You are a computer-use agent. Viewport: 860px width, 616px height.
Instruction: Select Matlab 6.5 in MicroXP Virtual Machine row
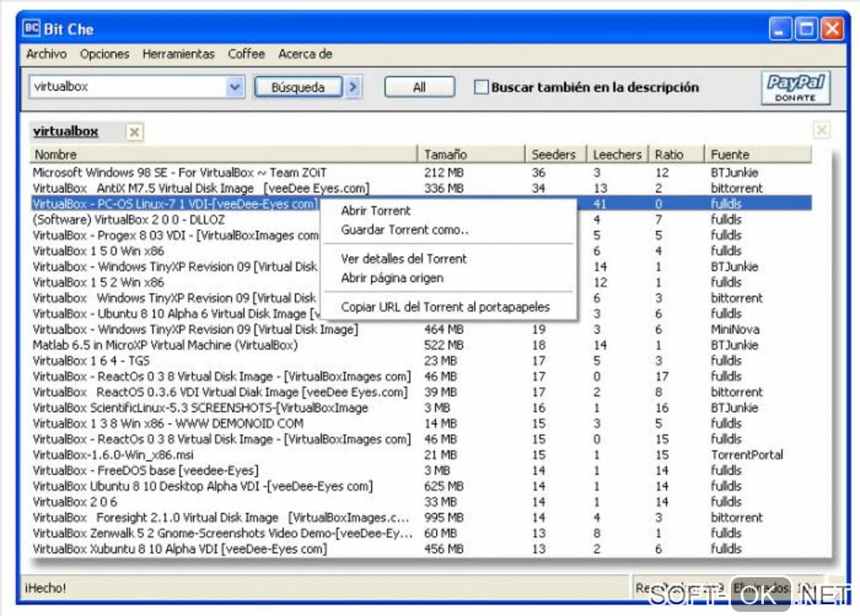click(421, 345)
